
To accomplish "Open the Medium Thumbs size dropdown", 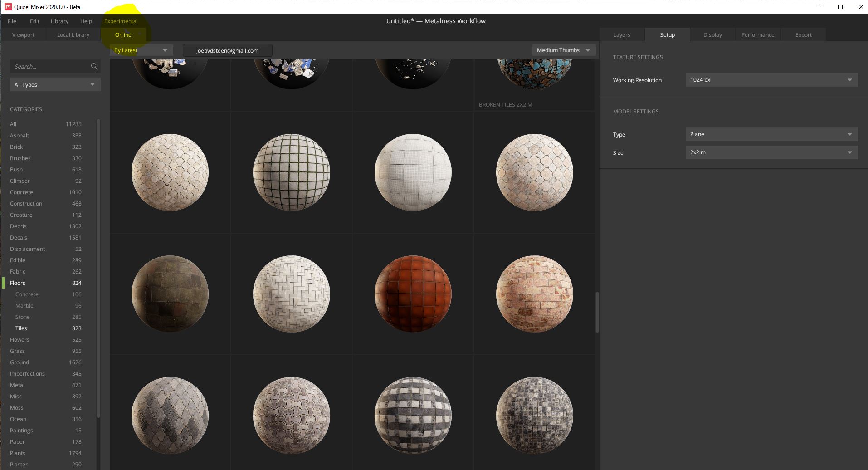I will 563,50.
